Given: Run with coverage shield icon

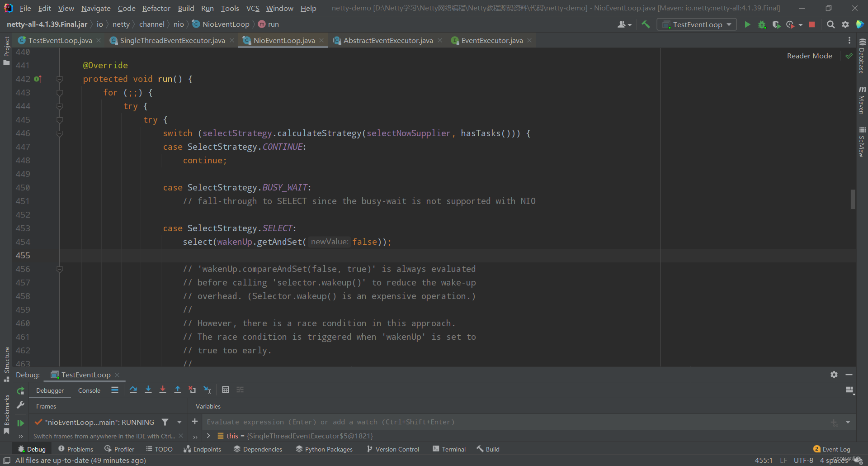Looking at the screenshot, I should click(x=776, y=24).
